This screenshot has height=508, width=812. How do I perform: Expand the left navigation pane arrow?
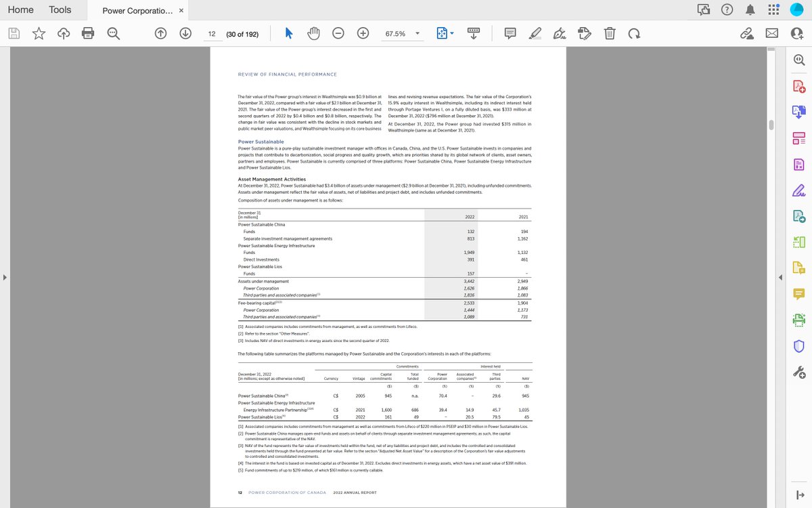(4, 277)
